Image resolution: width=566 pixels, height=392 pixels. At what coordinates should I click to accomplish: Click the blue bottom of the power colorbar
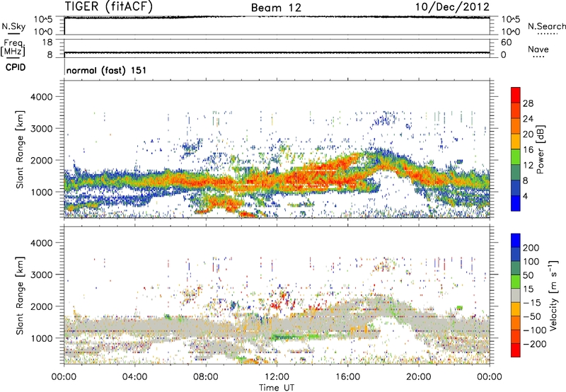pos(516,203)
